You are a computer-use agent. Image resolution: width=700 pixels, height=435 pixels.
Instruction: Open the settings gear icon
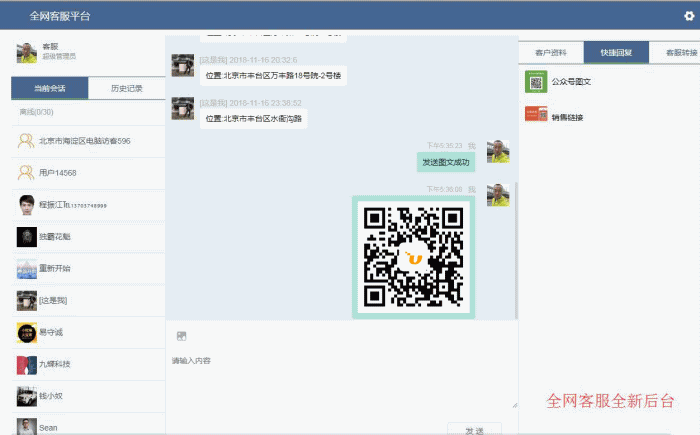tap(688, 16)
